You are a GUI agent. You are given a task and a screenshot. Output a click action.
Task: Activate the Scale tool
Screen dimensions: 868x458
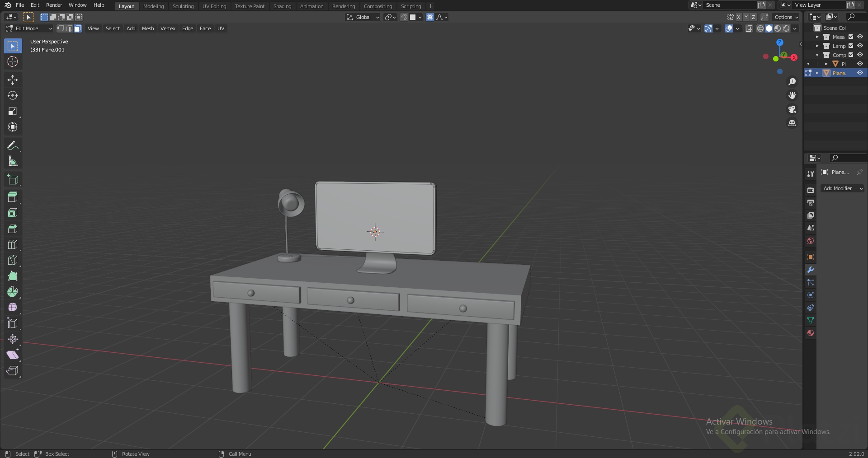tap(13, 112)
